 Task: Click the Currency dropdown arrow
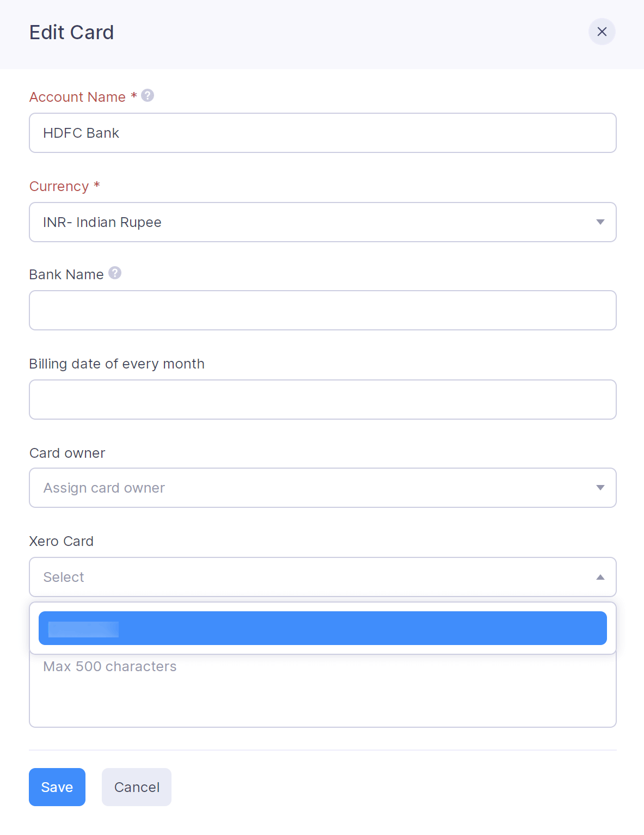tap(600, 222)
